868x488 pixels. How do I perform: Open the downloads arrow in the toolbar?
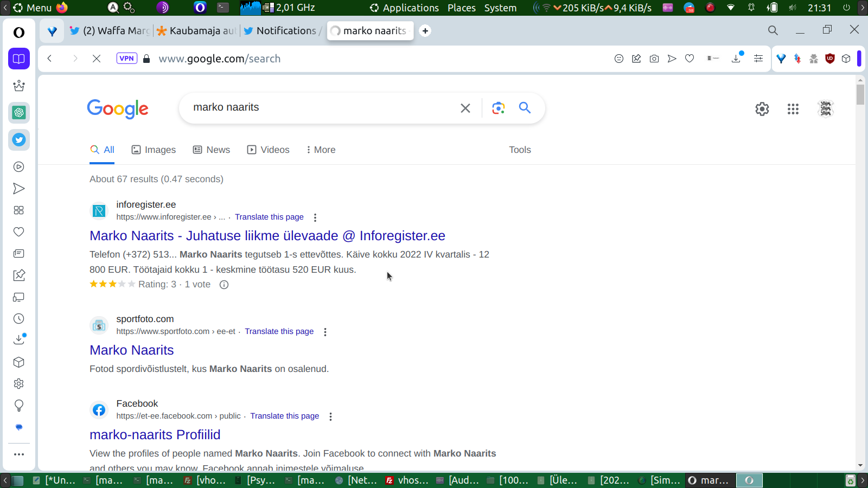737,58
